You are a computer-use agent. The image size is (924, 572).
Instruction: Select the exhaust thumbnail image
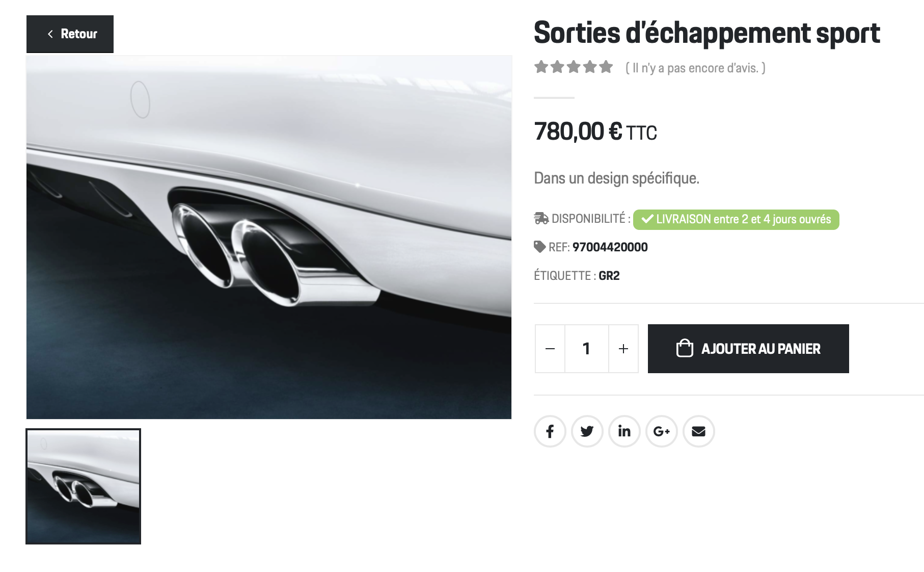(84, 486)
